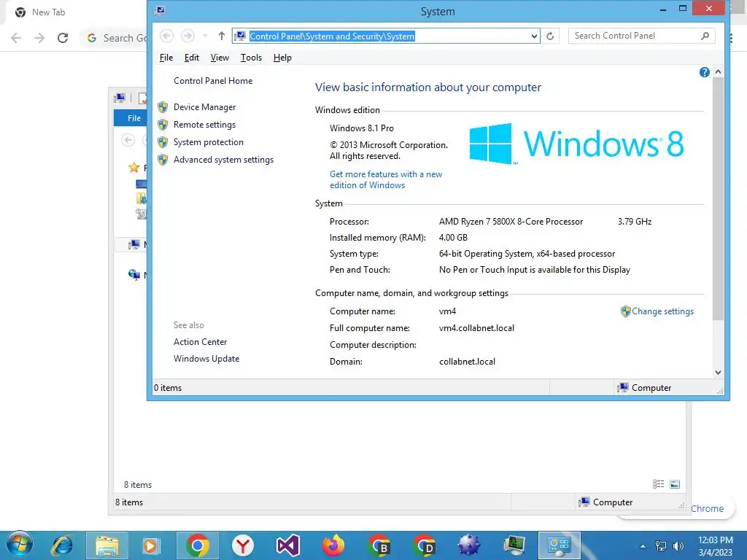Viewport: 747px width, 560px height.
Task: Open Device Manager link
Action: click(x=204, y=107)
